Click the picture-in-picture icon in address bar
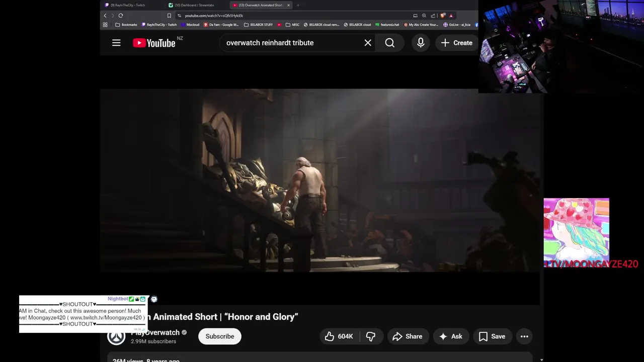This screenshot has width=644, height=362. [x=415, y=16]
